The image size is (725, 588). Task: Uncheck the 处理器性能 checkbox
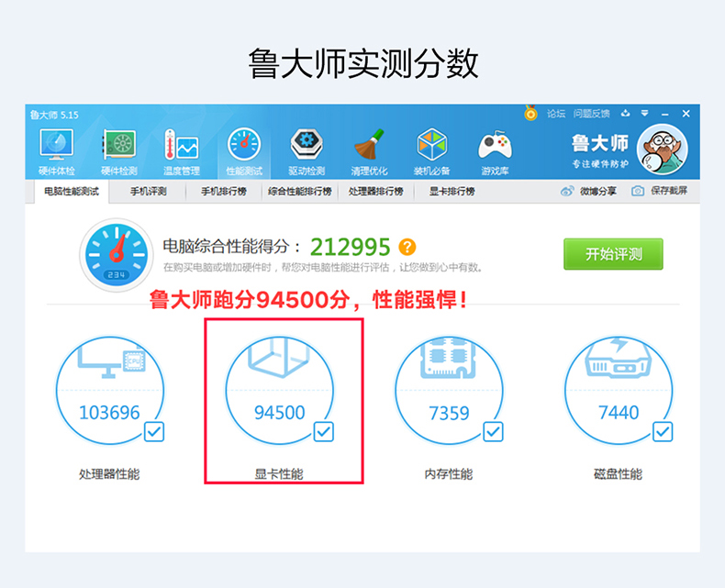point(154,432)
